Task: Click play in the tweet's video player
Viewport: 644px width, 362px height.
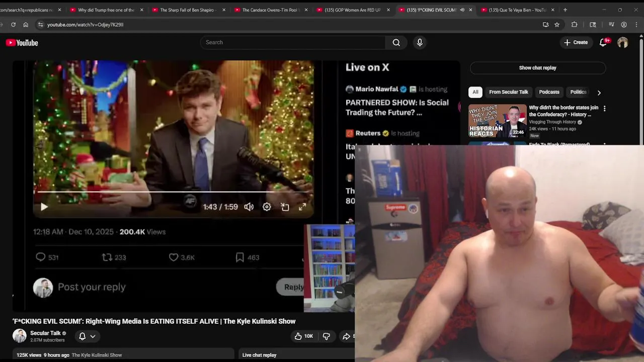Action: click(44, 207)
